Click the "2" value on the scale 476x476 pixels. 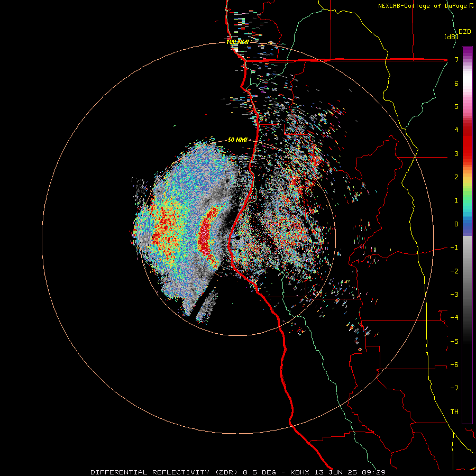(456, 177)
